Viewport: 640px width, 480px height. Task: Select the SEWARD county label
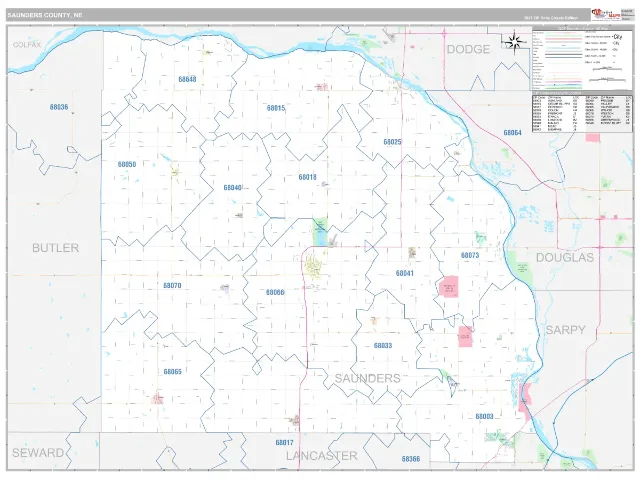[38, 453]
